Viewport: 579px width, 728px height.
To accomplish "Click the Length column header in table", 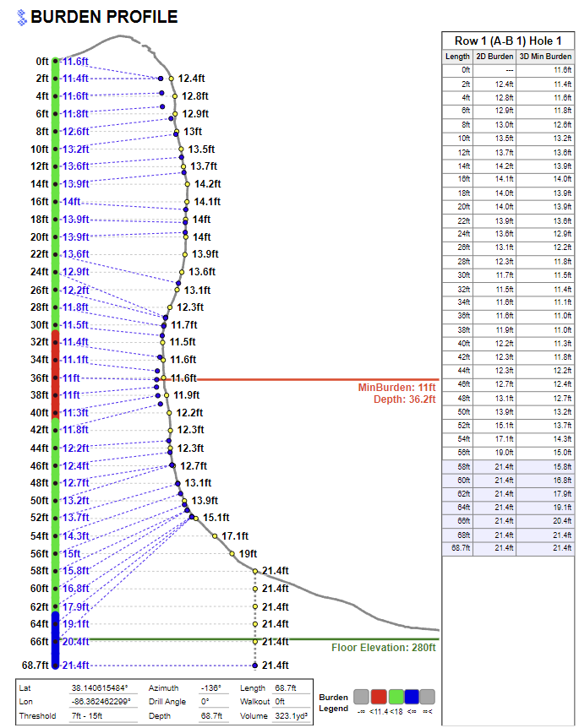I will pos(458,57).
